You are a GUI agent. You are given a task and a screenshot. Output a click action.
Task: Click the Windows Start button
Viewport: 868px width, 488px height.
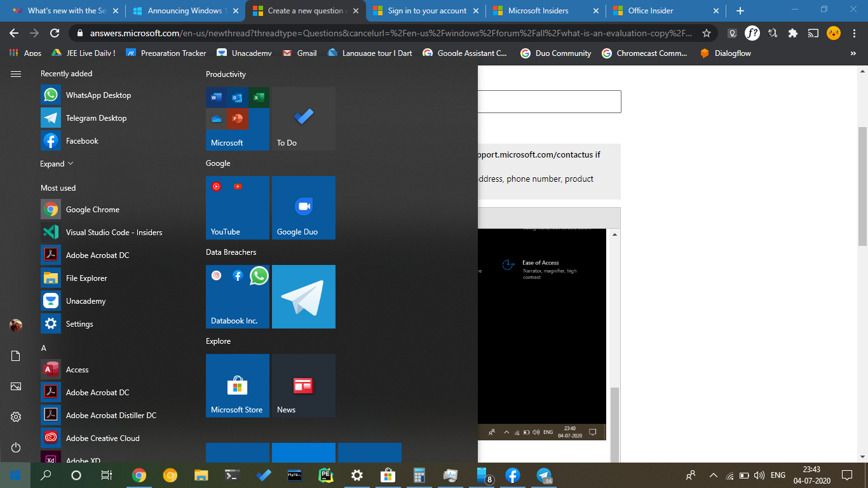click(x=15, y=475)
